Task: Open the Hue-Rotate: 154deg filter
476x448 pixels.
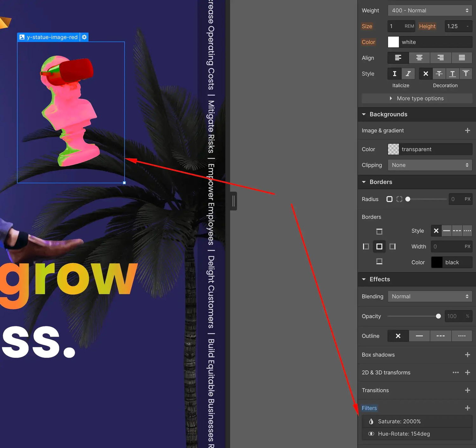Action: tap(417, 434)
